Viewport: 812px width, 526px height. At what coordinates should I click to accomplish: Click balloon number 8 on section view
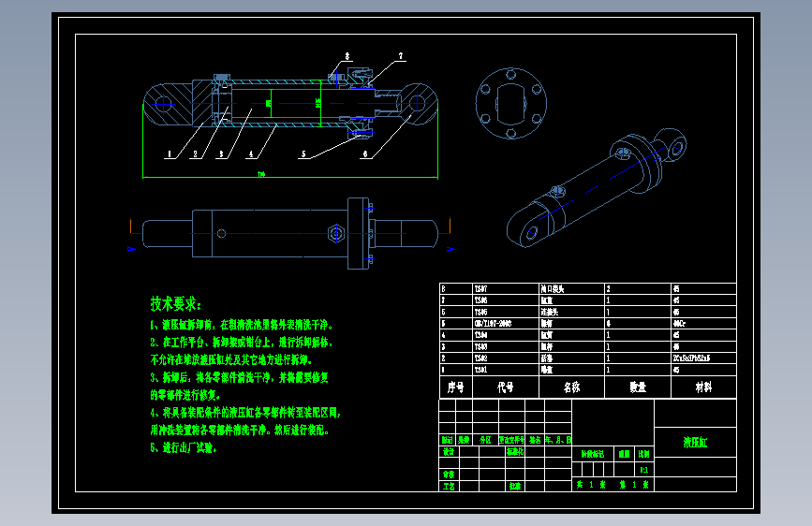tap(347, 56)
